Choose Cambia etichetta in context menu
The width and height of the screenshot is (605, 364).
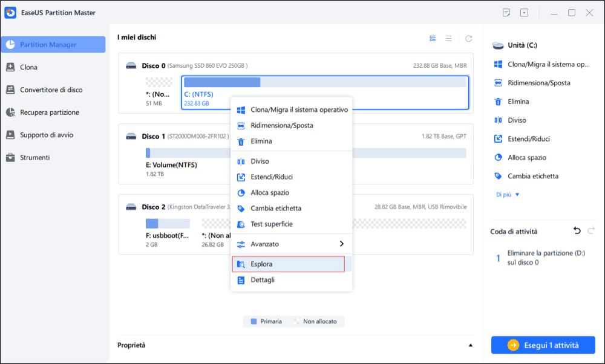click(292, 208)
